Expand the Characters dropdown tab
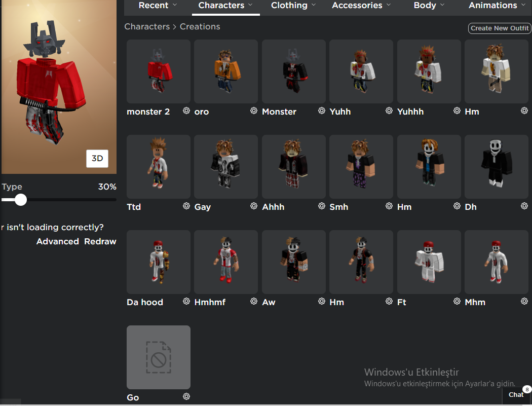Viewport: 532px width, 406px height. [225, 6]
